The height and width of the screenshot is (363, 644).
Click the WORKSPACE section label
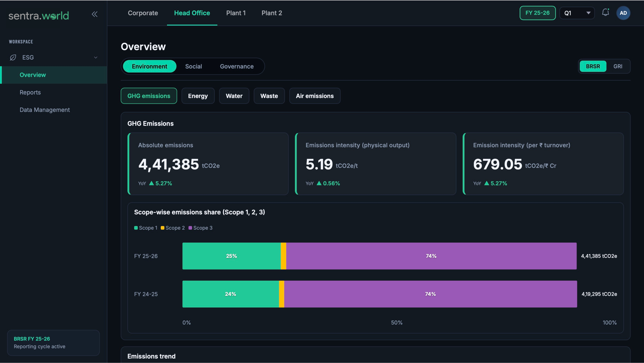(21, 42)
